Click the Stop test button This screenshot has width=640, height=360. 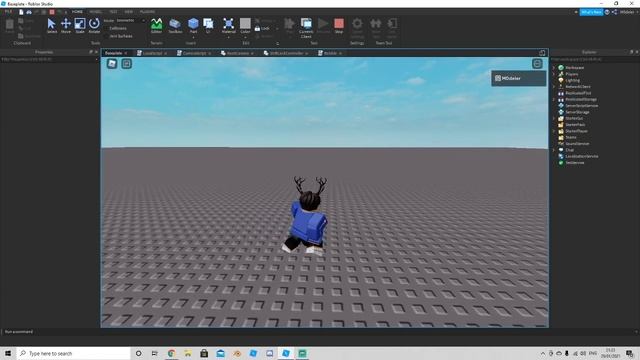[x=339, y=25]
